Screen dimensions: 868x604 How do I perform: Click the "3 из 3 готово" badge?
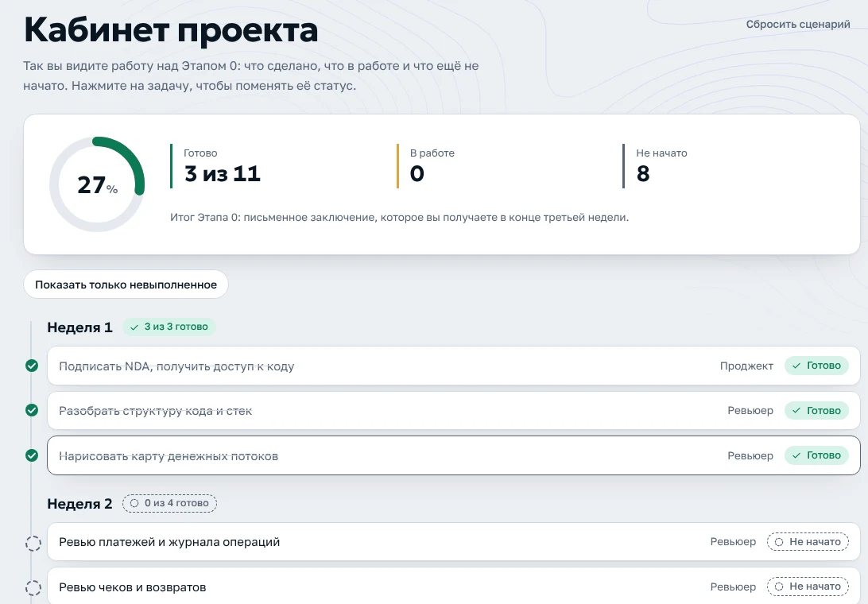tap(169, 327)
